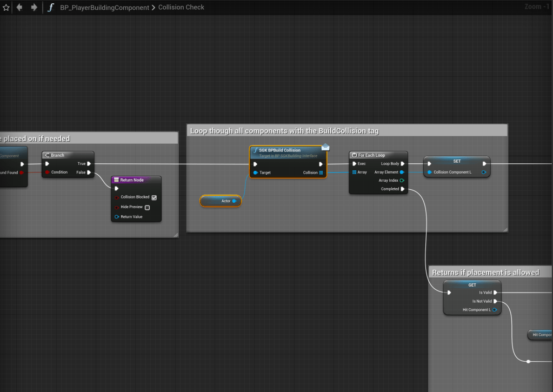
Task: Open BP_PlayerBuildingComponent from the breadcrumb
Action: click(104, 8)
